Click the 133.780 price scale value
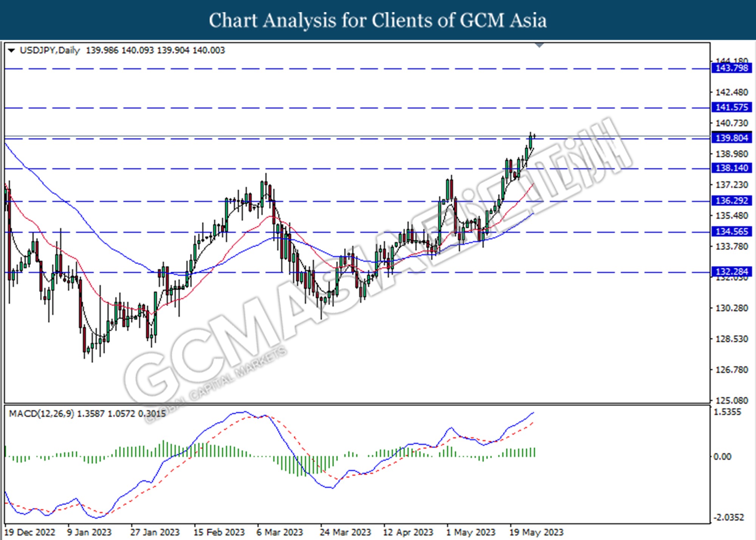The image size is (756, 540). (x=732, y=247)
